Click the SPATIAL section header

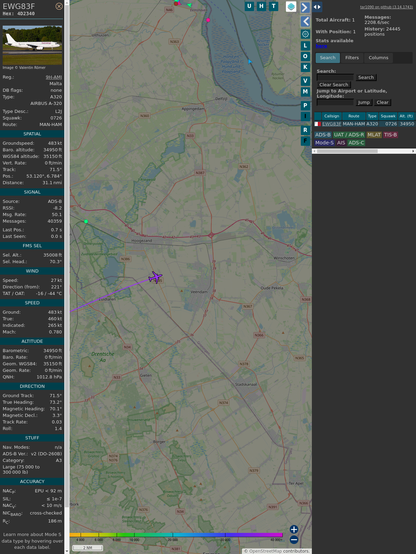pyautogui.click(x=32, y=134)
